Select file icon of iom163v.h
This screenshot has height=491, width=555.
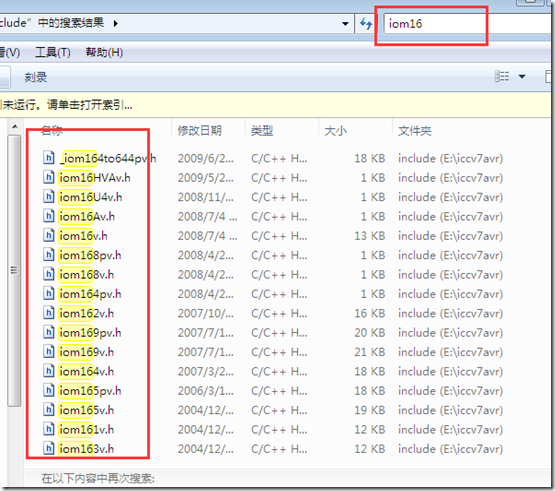tap(49, 448)
